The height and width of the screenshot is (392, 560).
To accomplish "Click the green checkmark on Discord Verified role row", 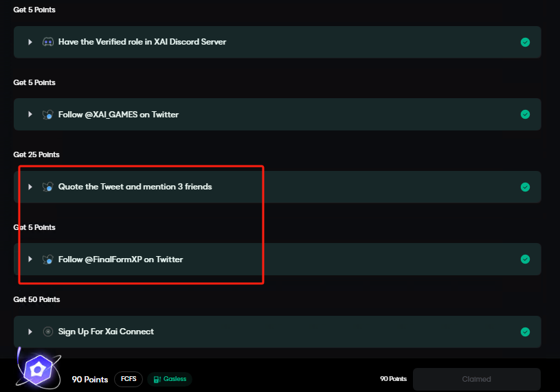I will [525, 42].
